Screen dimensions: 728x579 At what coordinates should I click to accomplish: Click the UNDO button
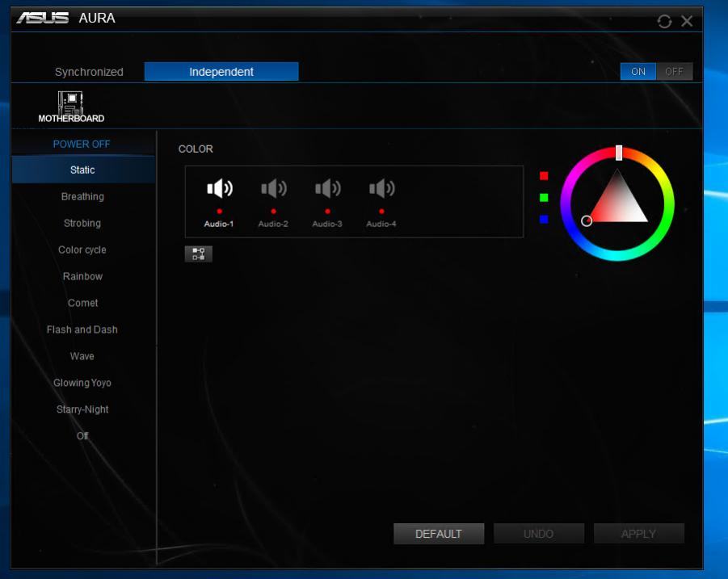(539, 534)
